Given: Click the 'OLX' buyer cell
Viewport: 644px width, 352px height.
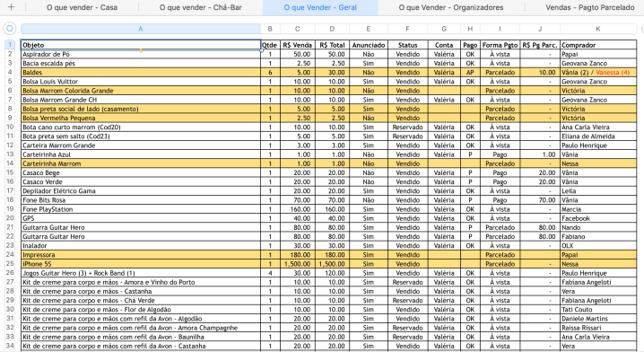Looking at the screenshot, I should coord(598,245).
